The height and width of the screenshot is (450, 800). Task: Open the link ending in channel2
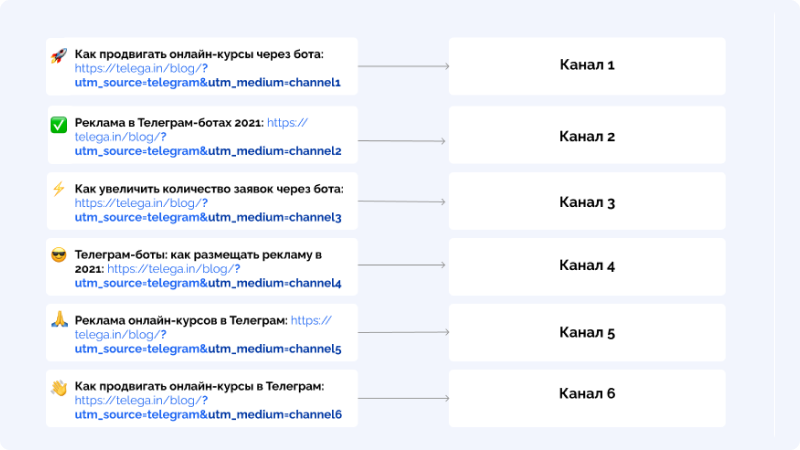point(208,137)
